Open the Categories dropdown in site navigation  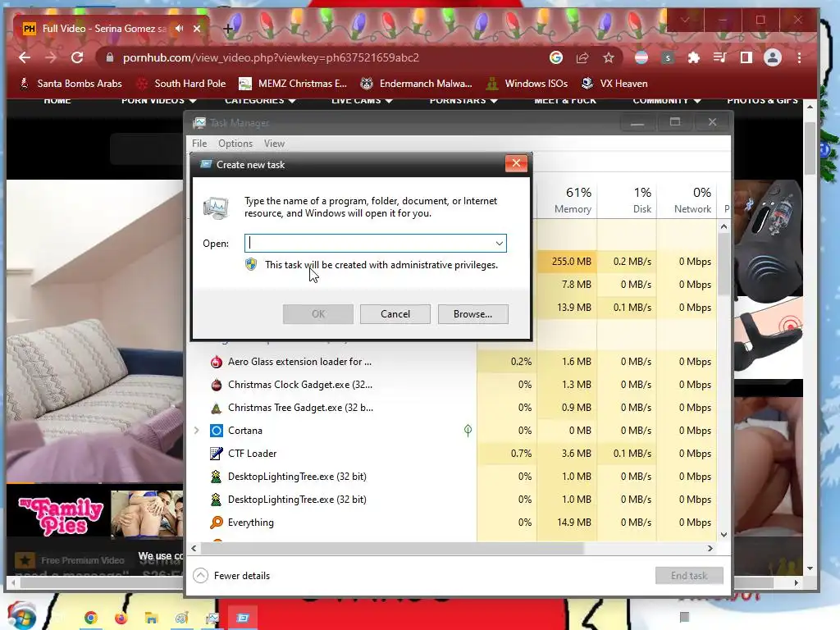260,101
